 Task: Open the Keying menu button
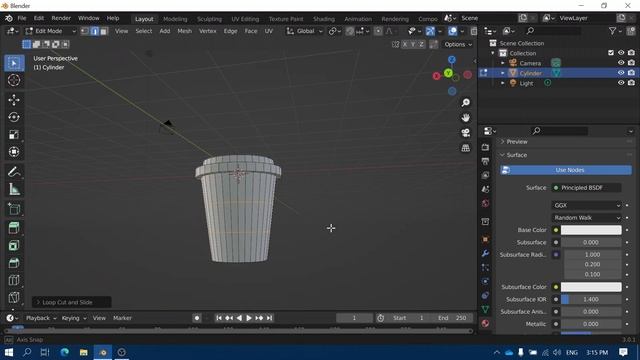74,318
